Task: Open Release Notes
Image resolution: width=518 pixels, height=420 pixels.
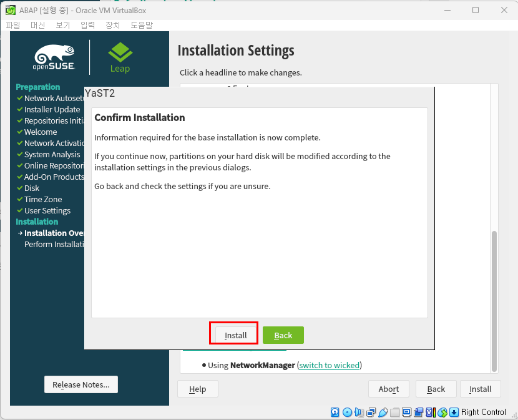Action: [81, 384]
